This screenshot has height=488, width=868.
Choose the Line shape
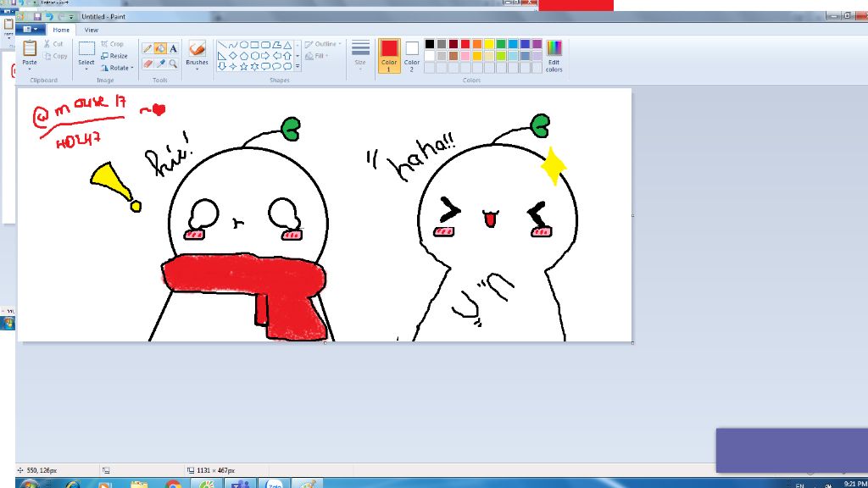point(222,45)
